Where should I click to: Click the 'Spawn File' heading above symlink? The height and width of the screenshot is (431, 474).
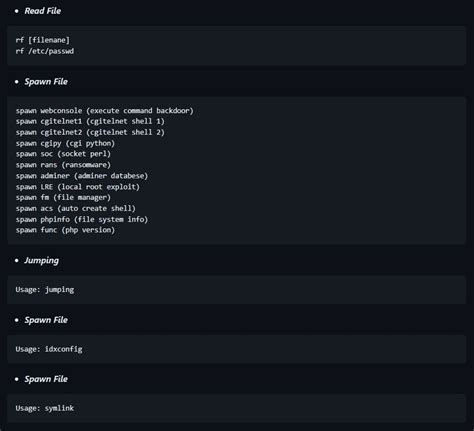pyautogui.click(x=46, y=379)
